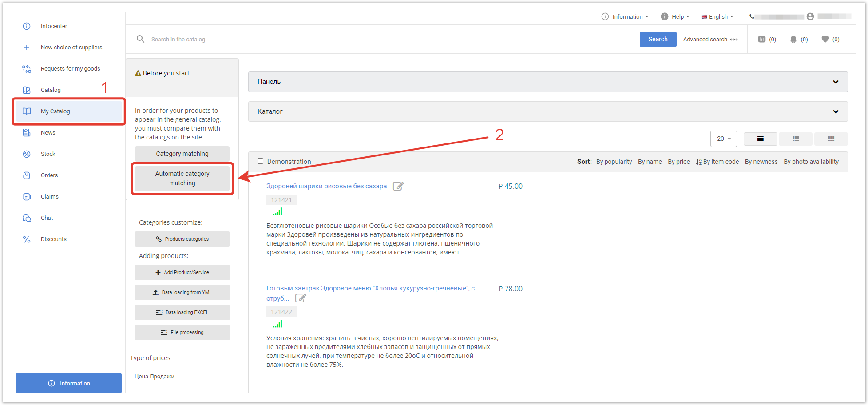Change language from English dropdown
The width and height of the screenshot is (868, 405).
[717, 17]
